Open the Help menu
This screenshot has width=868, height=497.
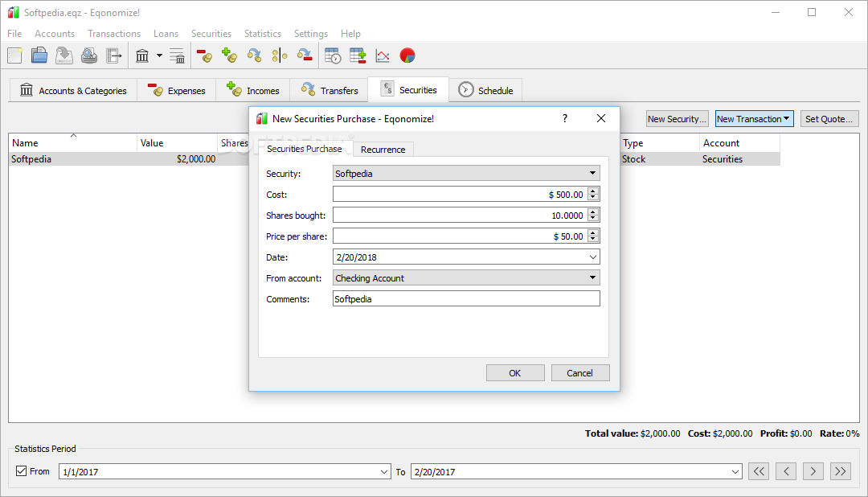tap(350, 34)
